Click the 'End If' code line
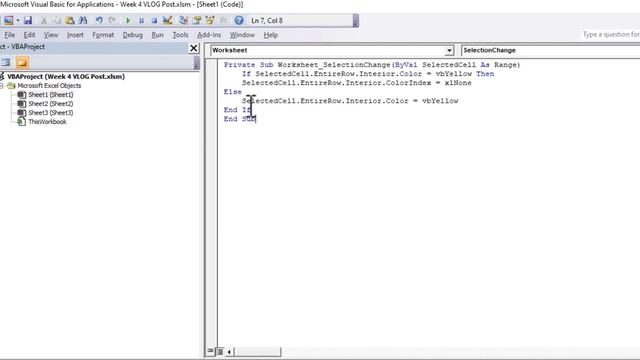 [x=238, y=110]
